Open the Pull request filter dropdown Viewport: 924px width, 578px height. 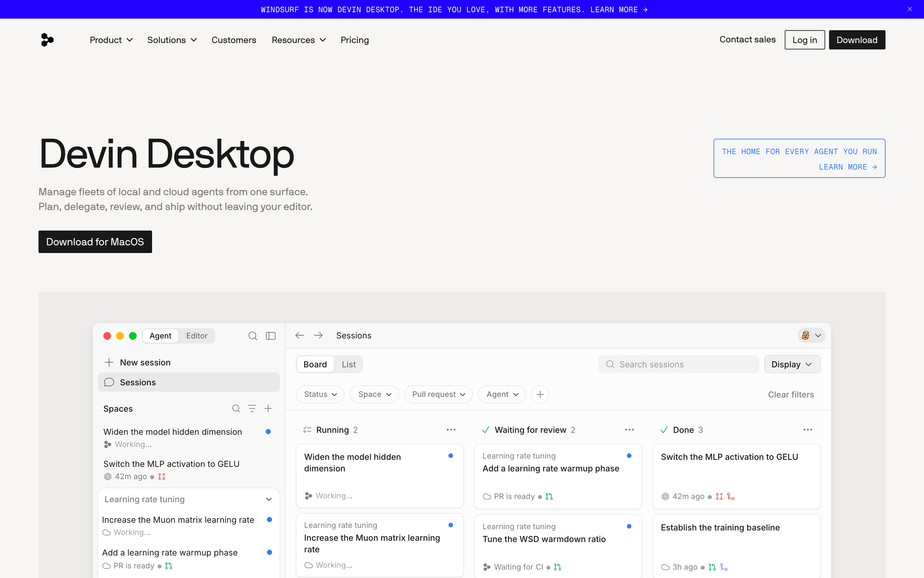pos(438,394)
